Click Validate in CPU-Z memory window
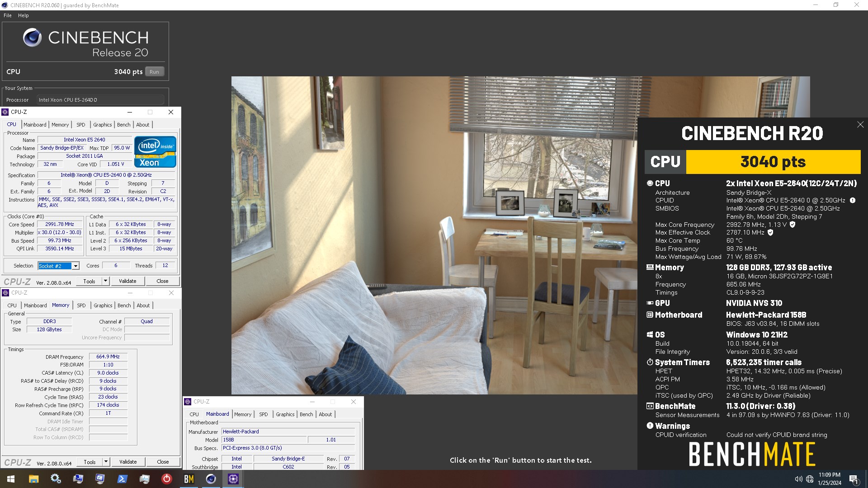The width and height of the screenshot is (868, 488). [x=128, y=462]
